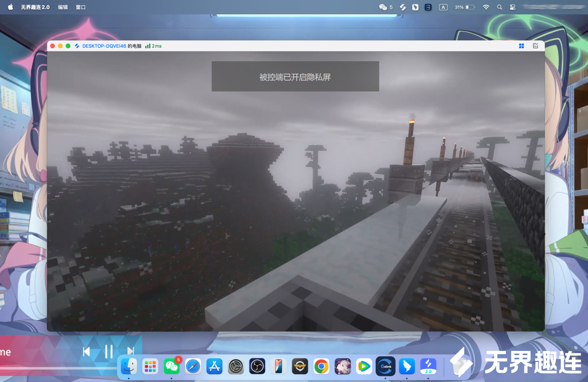Open 无界趣连 lightning status icon in menu bar
Screen dimensions: 588x382
403,7
